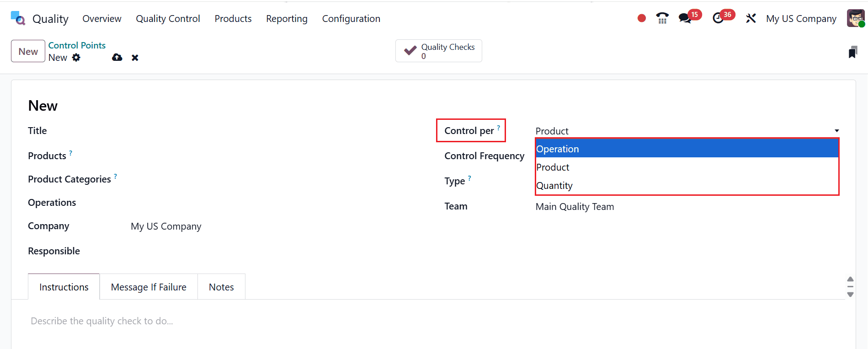
Task: Switch to the Instructions tab
Action: 64,287
